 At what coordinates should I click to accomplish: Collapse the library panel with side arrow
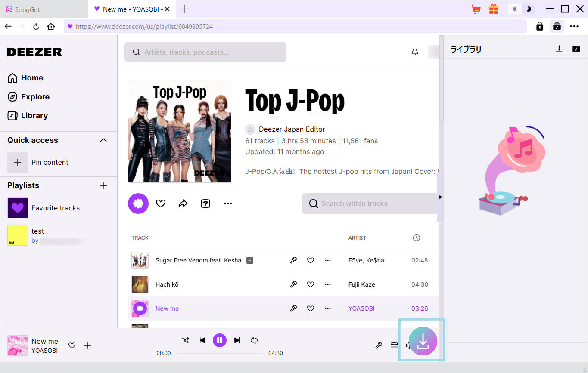tap(440, 197)
